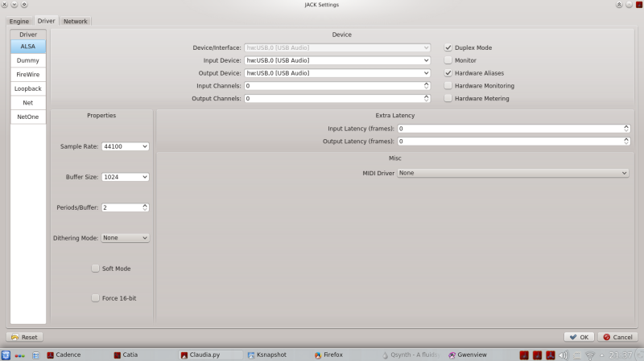
Task: Switch to the Network tab
Action: 76,21
